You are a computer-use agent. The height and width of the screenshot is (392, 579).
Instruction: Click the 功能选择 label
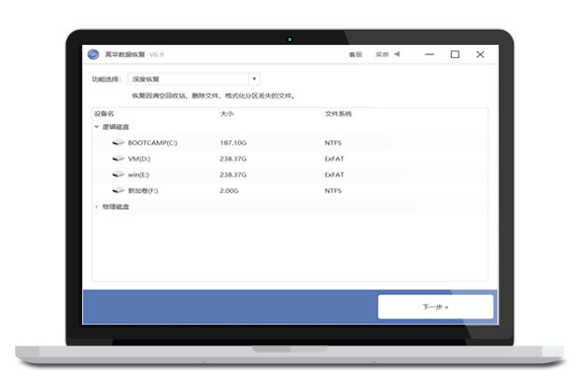pos(106,79)
